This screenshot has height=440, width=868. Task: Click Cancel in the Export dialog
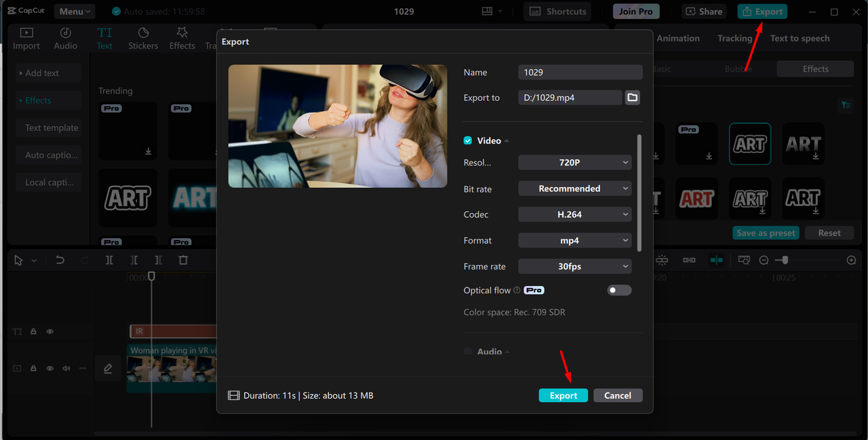click(618, 395)
